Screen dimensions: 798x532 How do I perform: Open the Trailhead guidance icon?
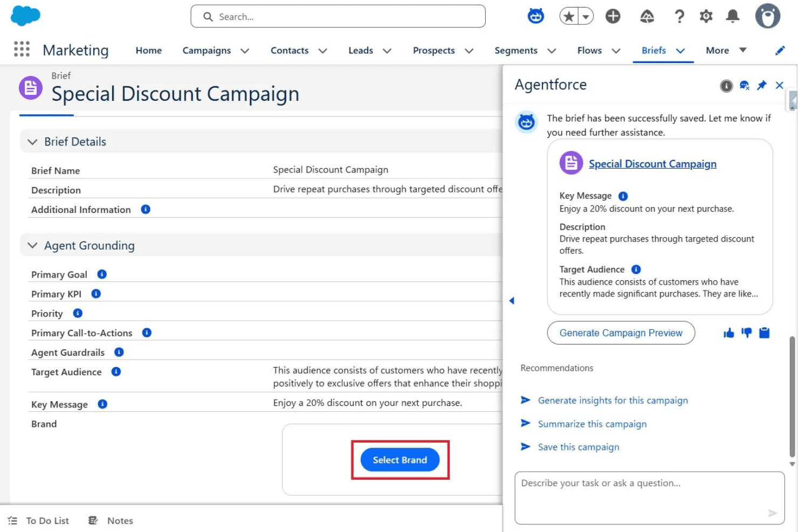click(647, 17)
